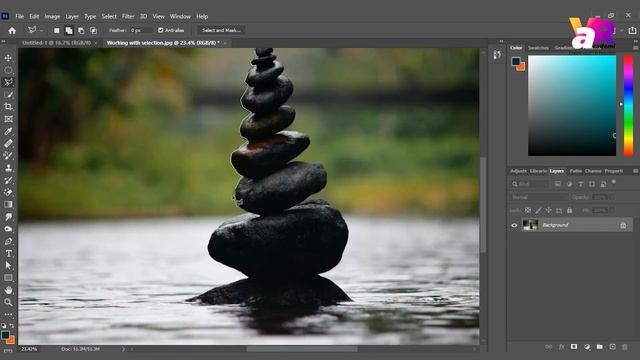Select the Pen tool
This screenshot has height=360, width=640.
8,241
